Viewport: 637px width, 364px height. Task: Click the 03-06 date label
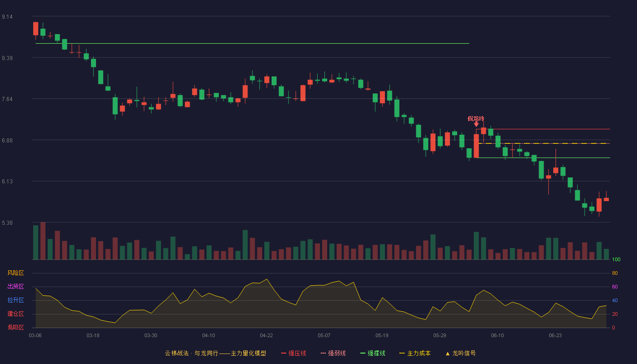(x=35, y=335)
